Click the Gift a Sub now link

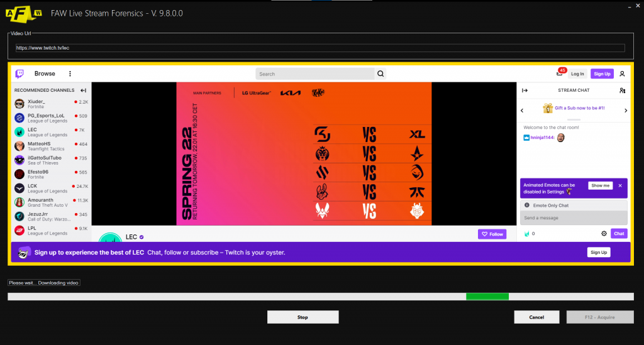click(x=579, y=108)
